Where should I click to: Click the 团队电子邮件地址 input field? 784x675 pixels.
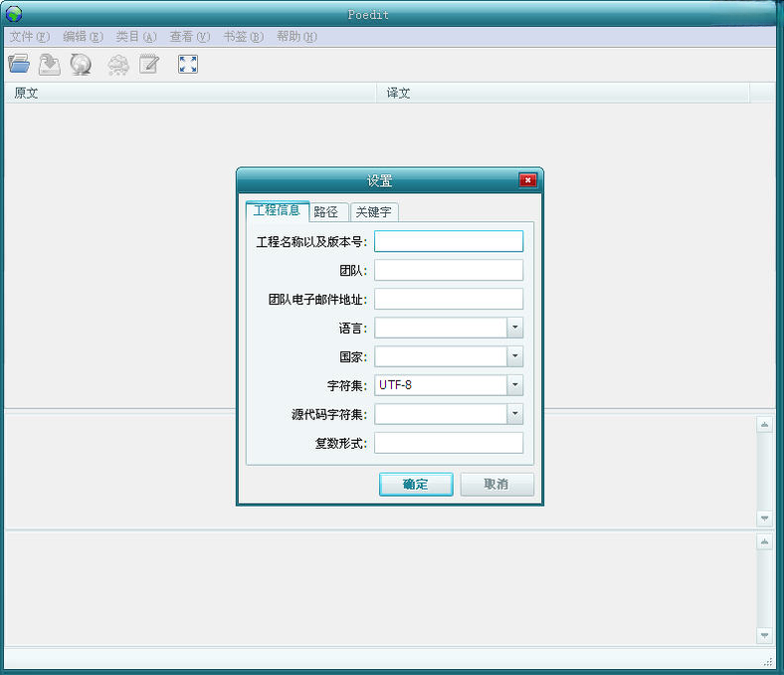(x=449, y=300)
